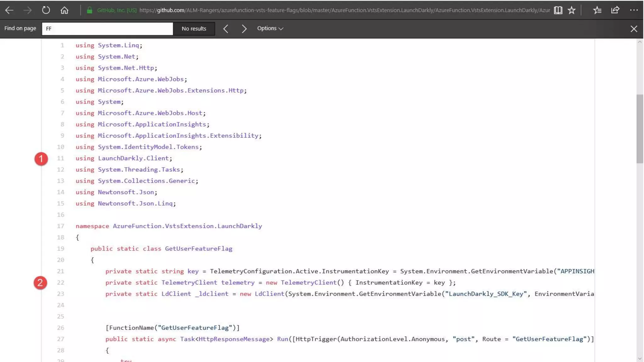Select line number 22
Viewport: 644px width, 362px height.
click(61, 282)
